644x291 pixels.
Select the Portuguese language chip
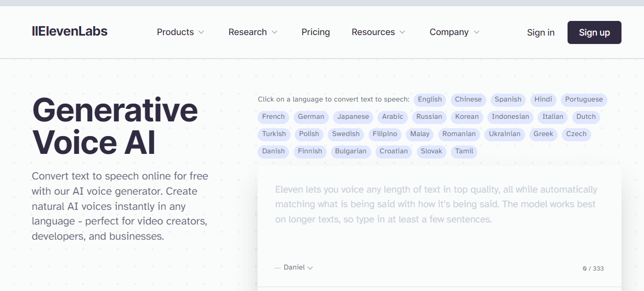(x=584, y=99)
